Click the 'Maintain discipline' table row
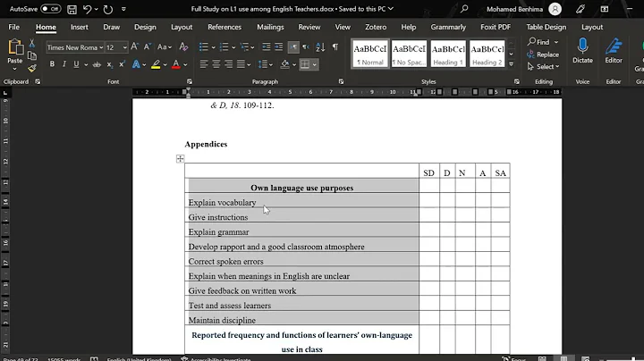 [347, 320]
